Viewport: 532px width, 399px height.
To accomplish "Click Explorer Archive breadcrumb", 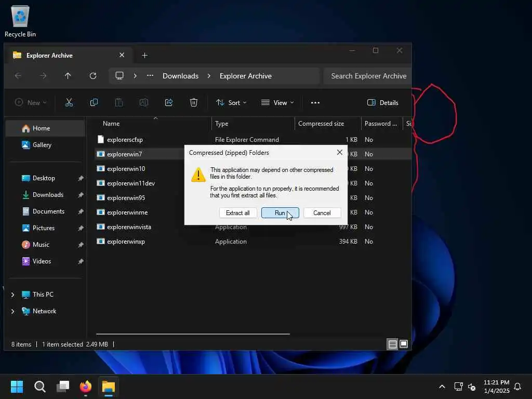I will point(246,76).
